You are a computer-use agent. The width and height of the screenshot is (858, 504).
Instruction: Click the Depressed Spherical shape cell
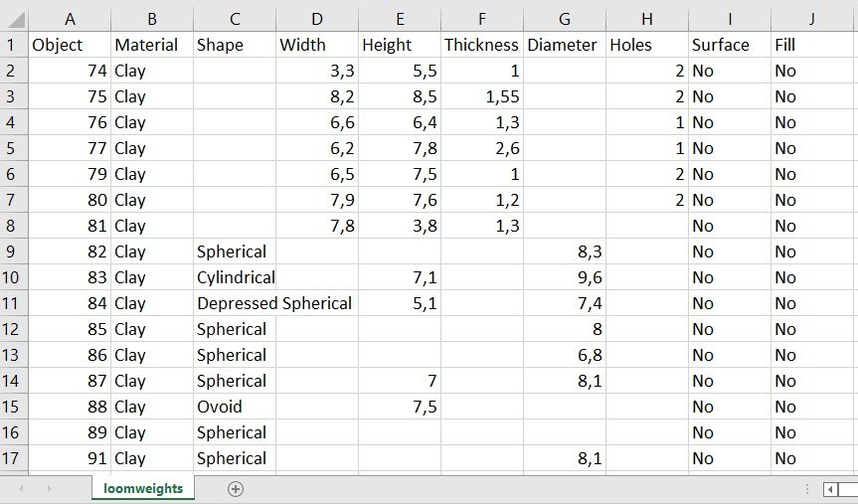click(235, 303)
